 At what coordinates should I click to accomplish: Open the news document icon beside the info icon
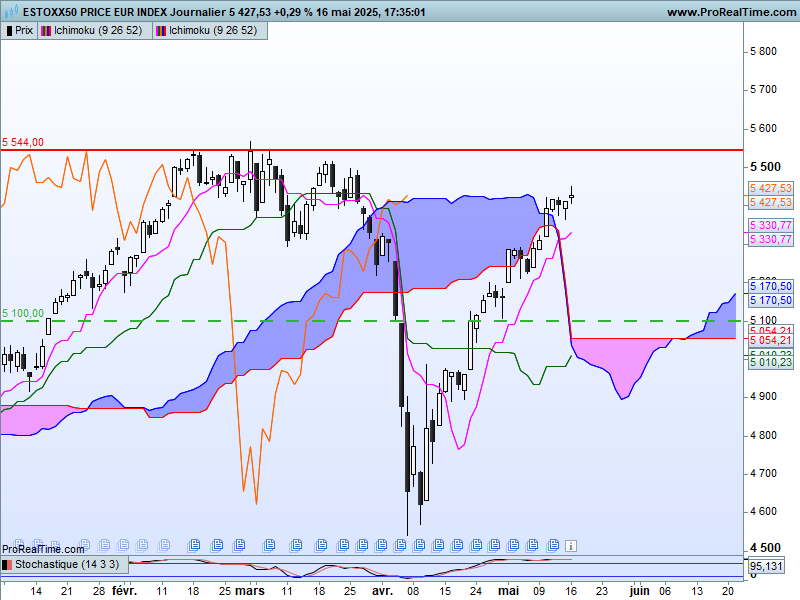(x=554, y=545)
